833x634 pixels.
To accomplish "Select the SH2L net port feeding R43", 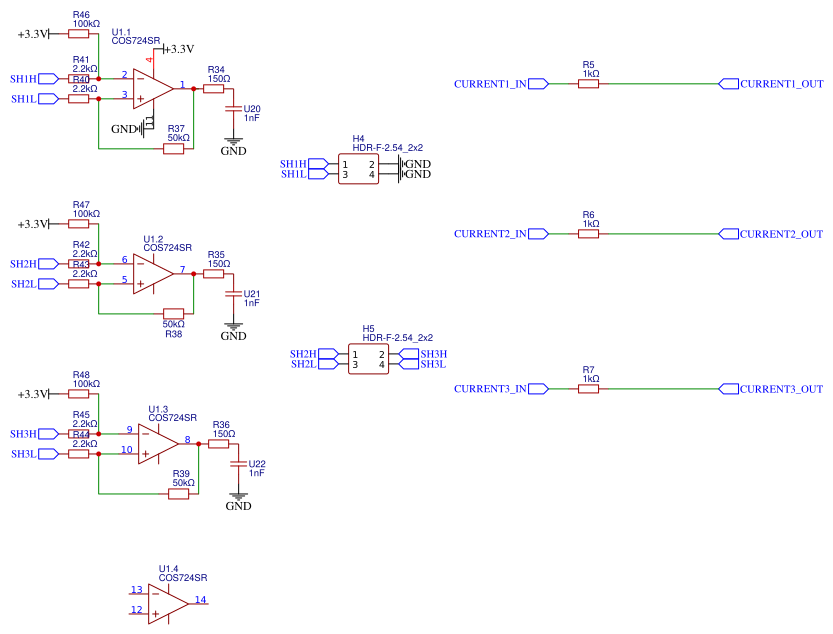I will tap(48, 284).
